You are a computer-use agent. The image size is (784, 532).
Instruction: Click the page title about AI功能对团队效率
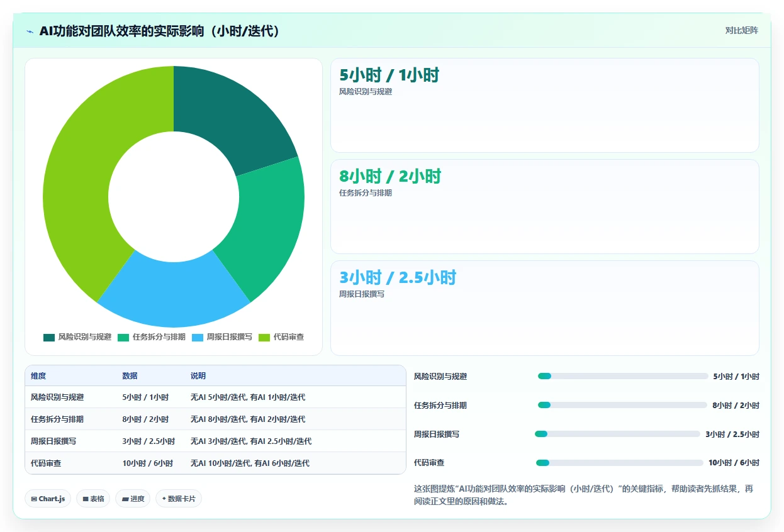click(x=159, y=31)
